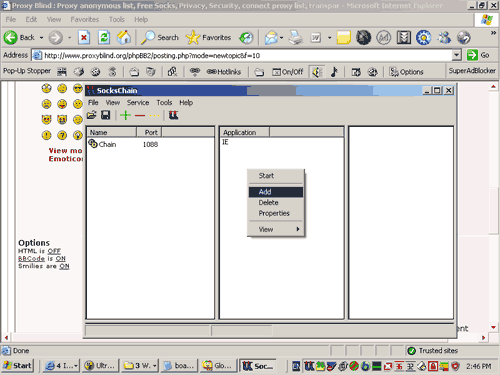The image size is (500, 375).
Task: Click the Edit with Word icon
Action: pos(315,37)
